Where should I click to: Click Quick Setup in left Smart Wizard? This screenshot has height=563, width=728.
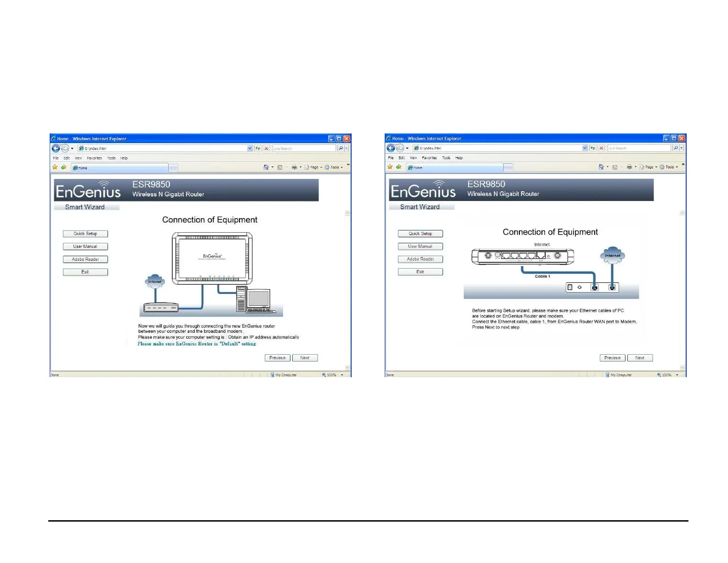click(x=85, y=234)
